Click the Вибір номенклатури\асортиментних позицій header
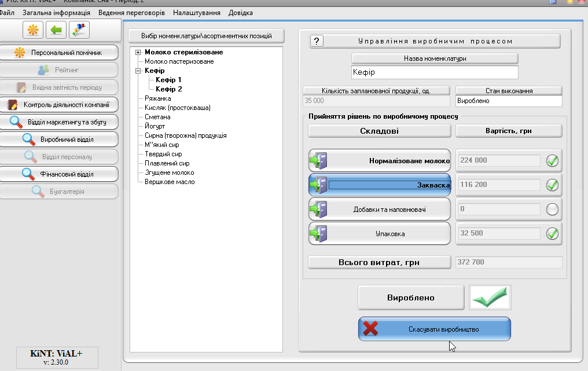 206,36
